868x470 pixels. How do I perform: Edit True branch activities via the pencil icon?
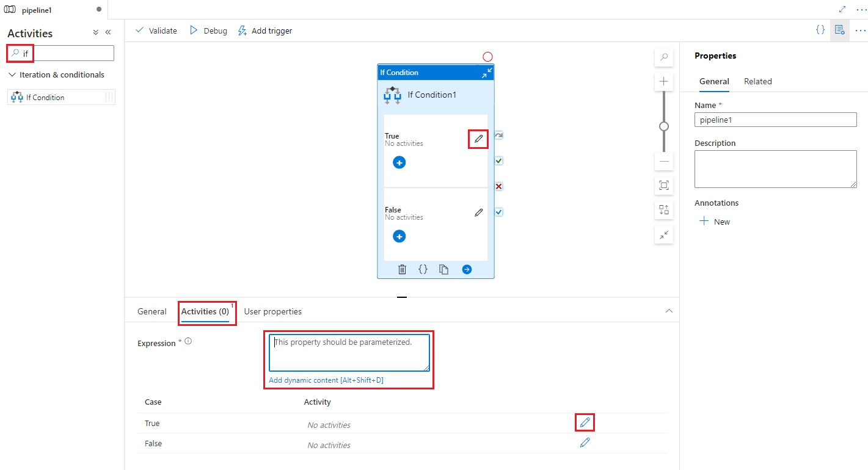pyautogui.click(x=478, y=139)
